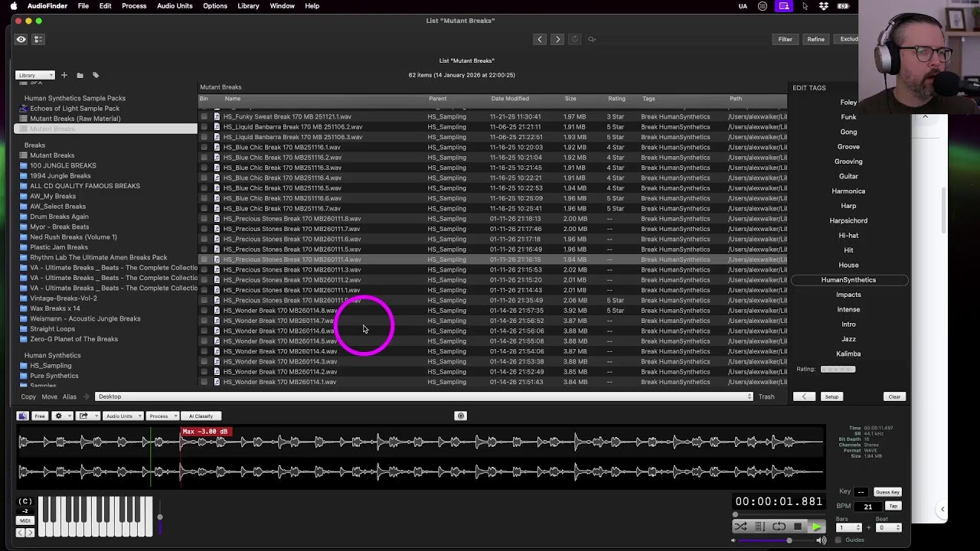The height and width of the screenshot is (551, 980).
Task: Go forward with the right arrow
Action: [557, 39]
